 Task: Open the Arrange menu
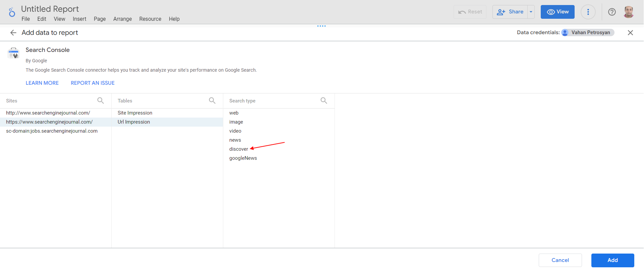click(122, 19)
